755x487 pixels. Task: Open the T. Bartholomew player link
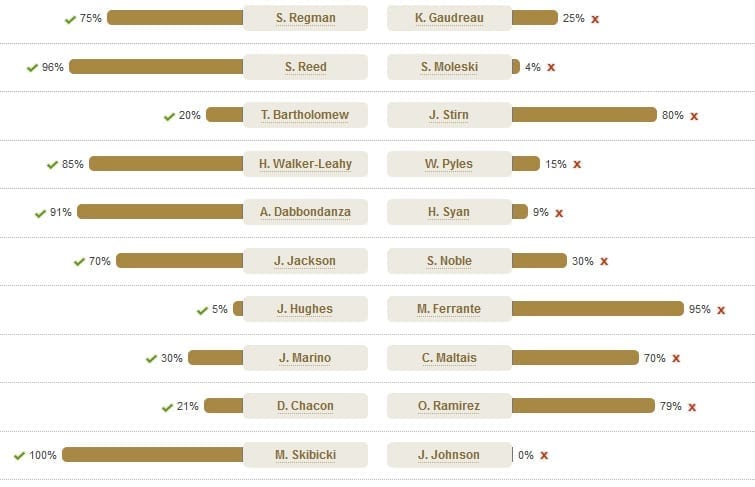(305, 115)
